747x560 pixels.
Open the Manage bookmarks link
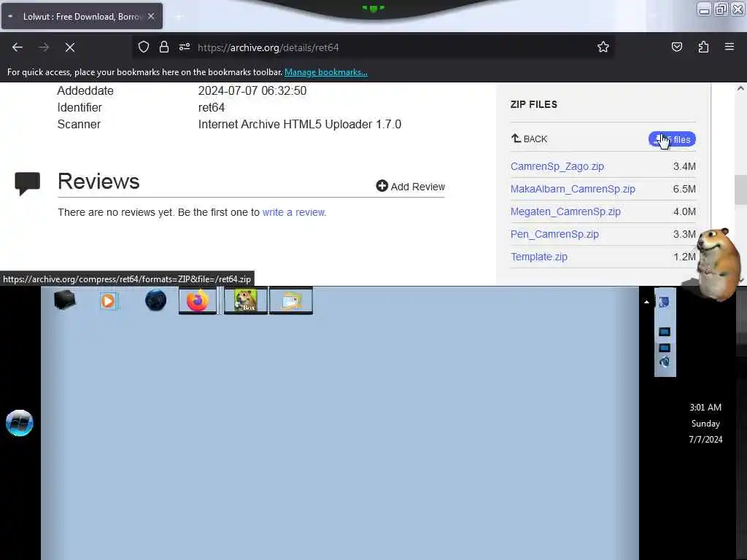pyautogui.click(x=326, y=72)
